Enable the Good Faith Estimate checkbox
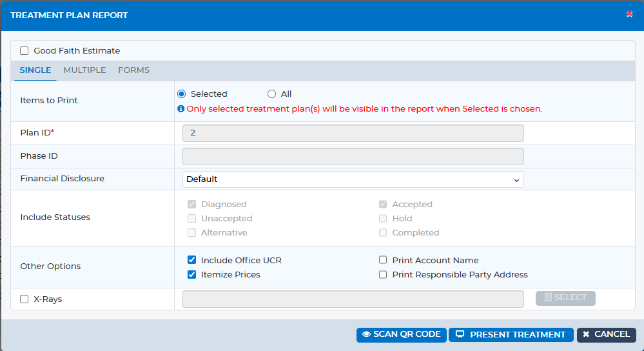Viewport: 644px width, 351px height. tap(24, 51)
